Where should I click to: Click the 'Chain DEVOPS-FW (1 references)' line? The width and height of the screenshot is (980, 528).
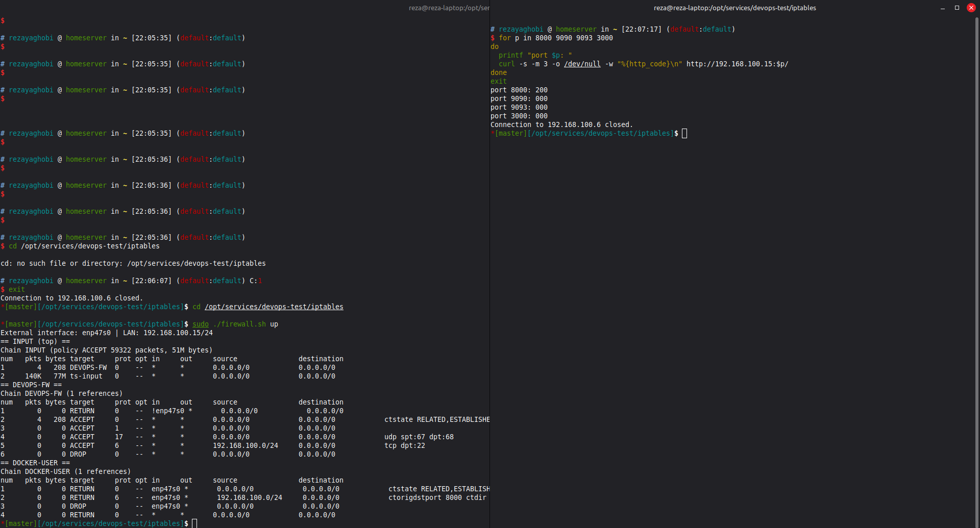(x=62, y=393)
